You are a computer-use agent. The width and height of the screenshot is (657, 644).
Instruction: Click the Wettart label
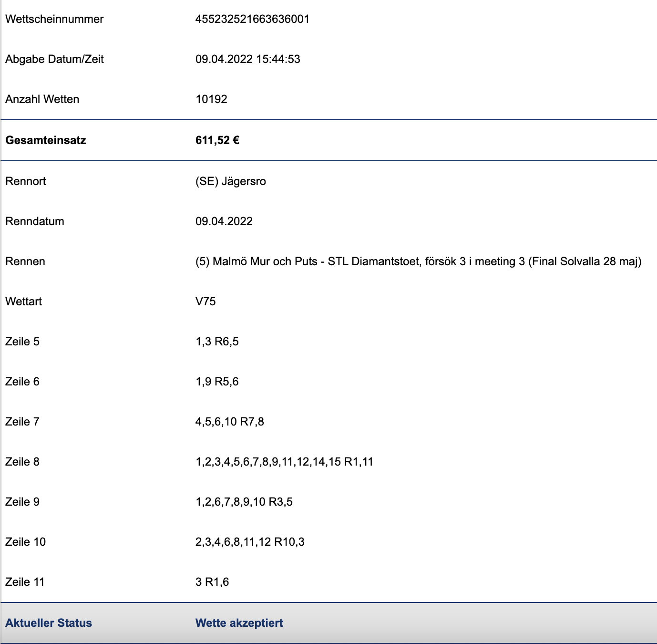click(23, 301)
